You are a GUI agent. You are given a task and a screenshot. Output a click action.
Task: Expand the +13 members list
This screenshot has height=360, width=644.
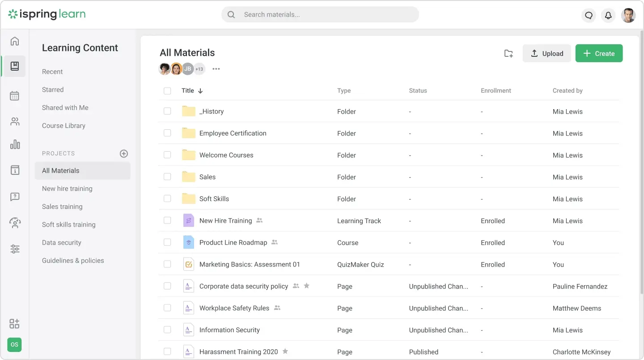click(x=199, y=69)
